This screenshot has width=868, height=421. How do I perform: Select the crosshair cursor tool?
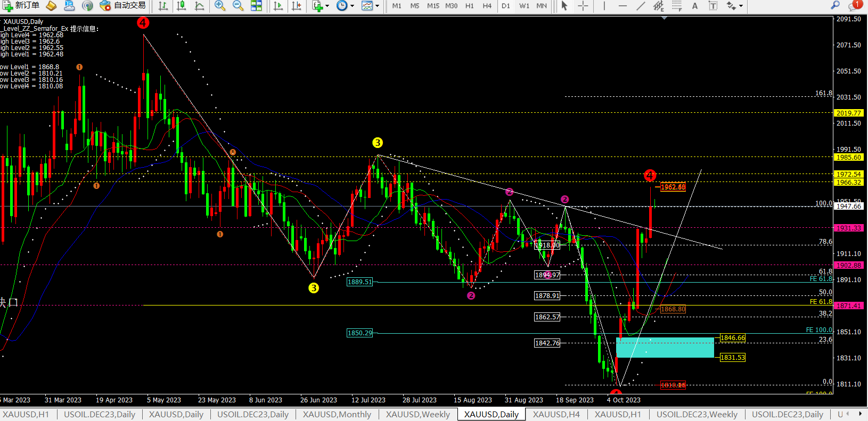[x=583, y=6]
